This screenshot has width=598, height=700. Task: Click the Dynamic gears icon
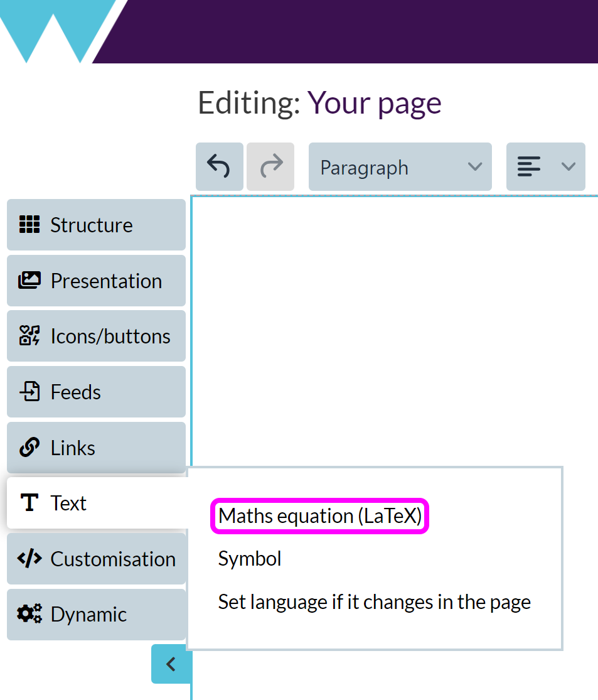pyautogui.click(x=29, y=614)
